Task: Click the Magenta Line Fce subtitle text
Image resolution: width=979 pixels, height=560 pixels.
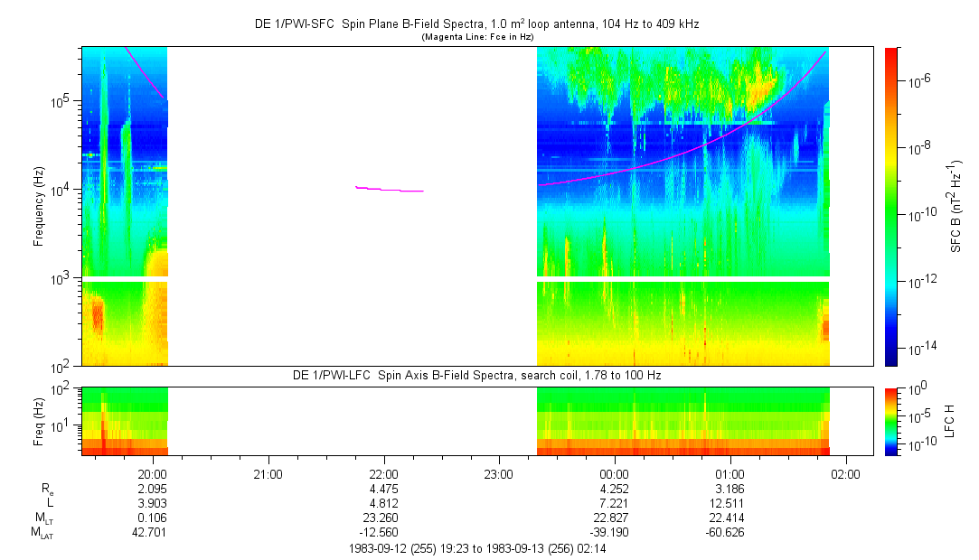Action: (x=476, y=37)
